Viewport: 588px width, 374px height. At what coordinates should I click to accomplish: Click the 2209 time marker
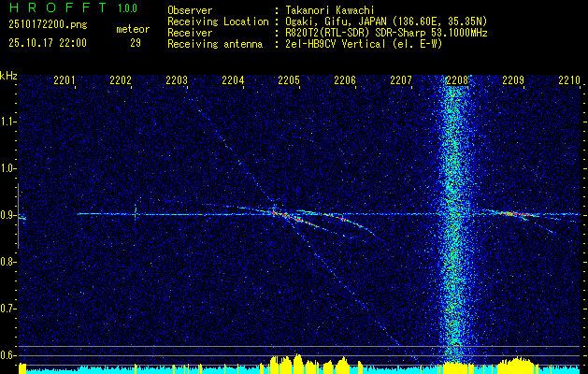[513, 80]
